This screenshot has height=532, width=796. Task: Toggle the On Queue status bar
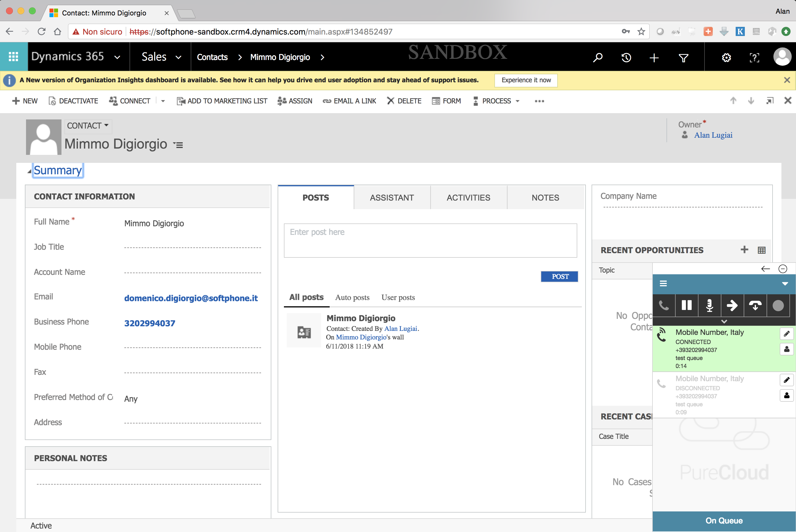[x=724, y=521]
